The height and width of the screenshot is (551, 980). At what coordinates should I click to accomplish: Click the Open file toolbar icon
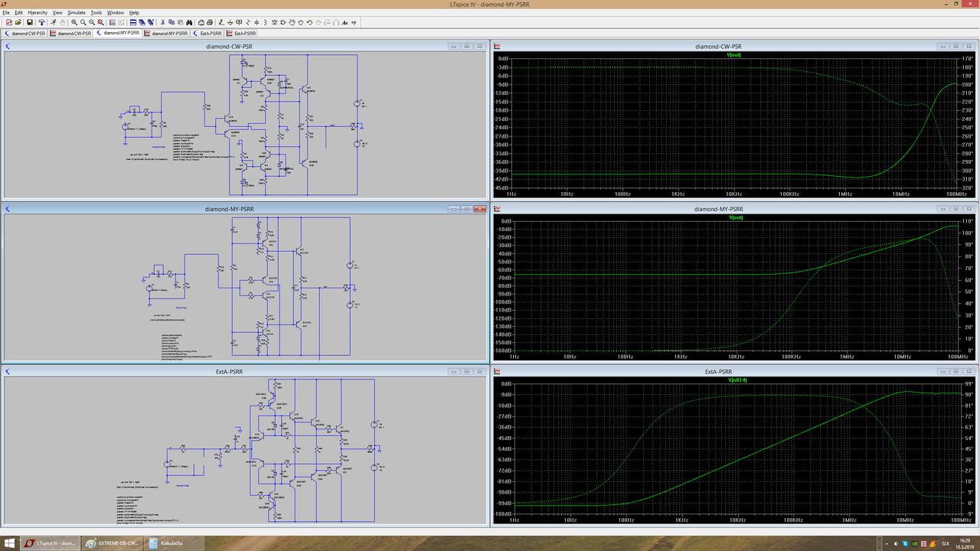18,22
